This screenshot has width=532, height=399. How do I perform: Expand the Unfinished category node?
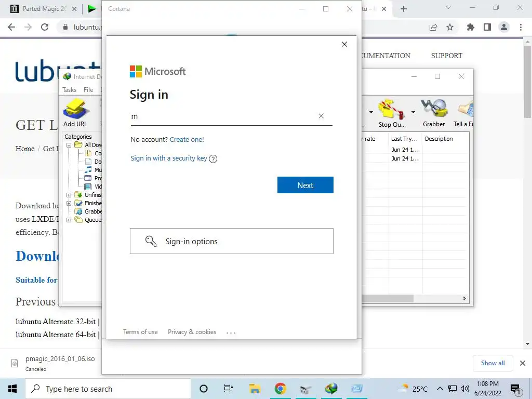coord(69,195)
